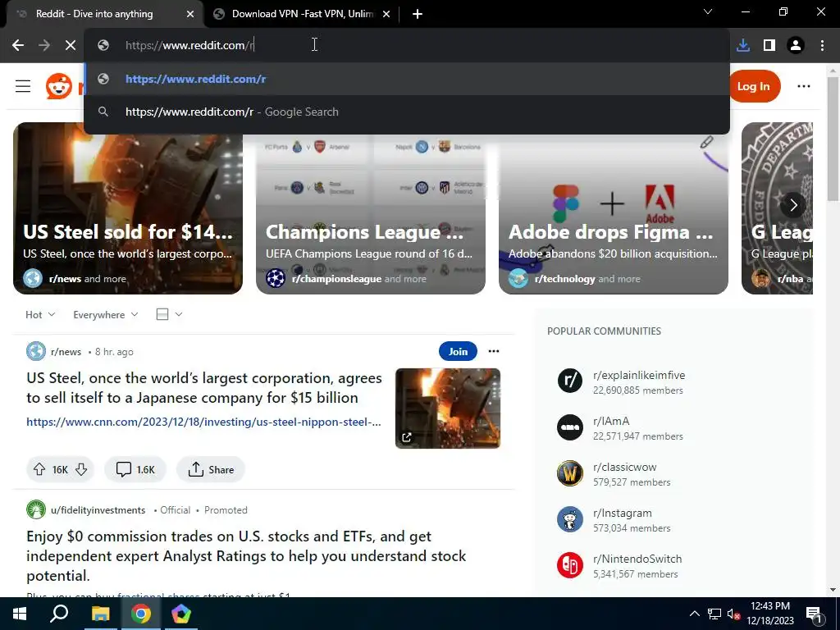840x630 pixels.
Task: Close the Download VPN tab
Action: pyautogui.click(x=386, y=14)
